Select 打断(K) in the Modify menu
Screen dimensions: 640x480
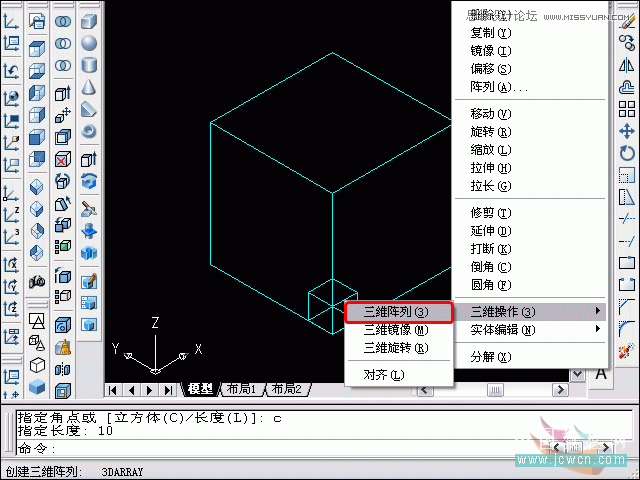(x=530, y=249)
